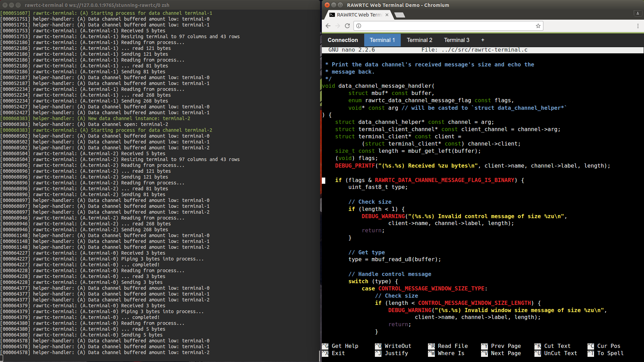Click the ^J Justify shortcut in nano

(x=392, y=353)
